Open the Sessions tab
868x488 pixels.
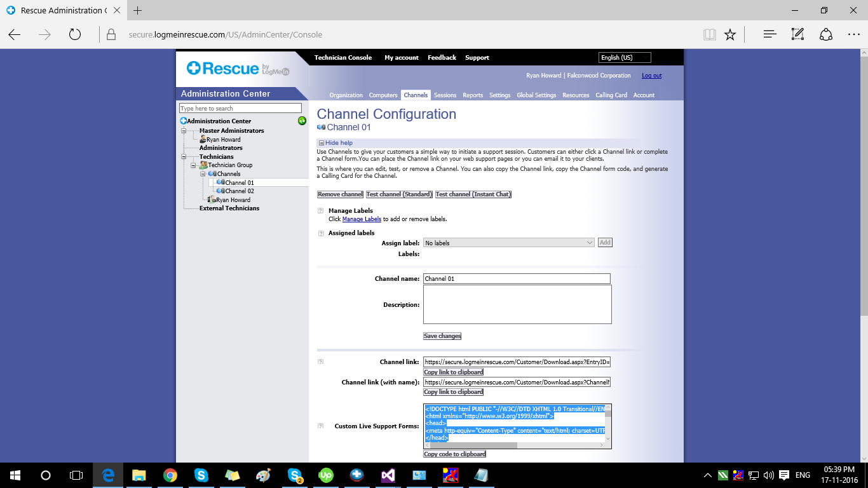coord(445,95)
